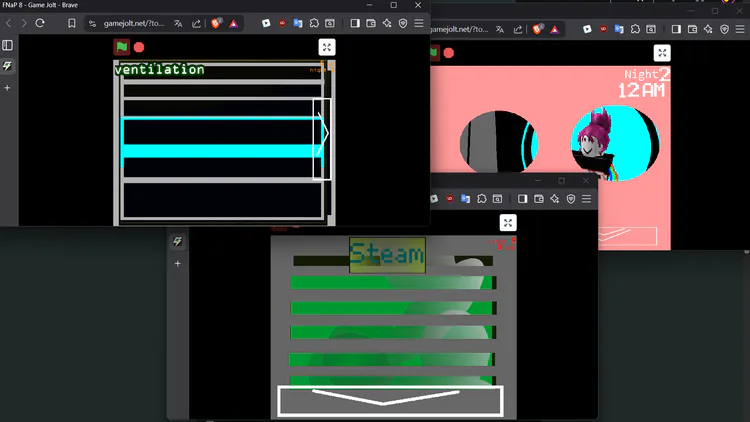The height and width of the screenshot is (422, 750).
Task: Enter fullscreen on Steam game
Action: point(508,223)
